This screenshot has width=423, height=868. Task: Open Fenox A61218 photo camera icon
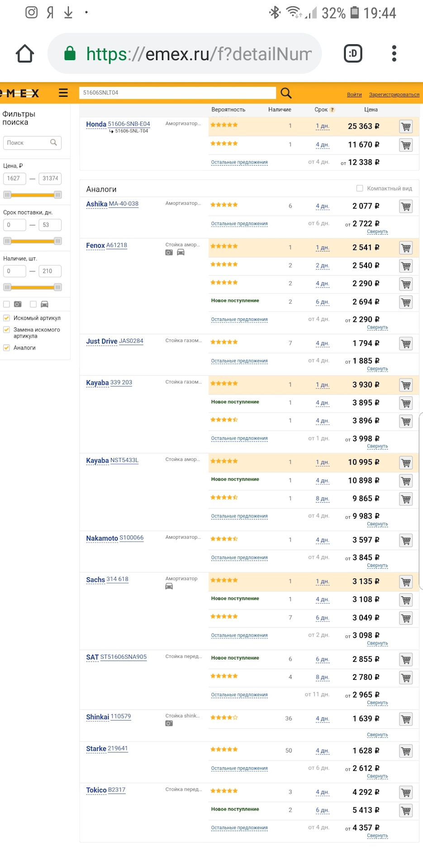pos(169,252)
